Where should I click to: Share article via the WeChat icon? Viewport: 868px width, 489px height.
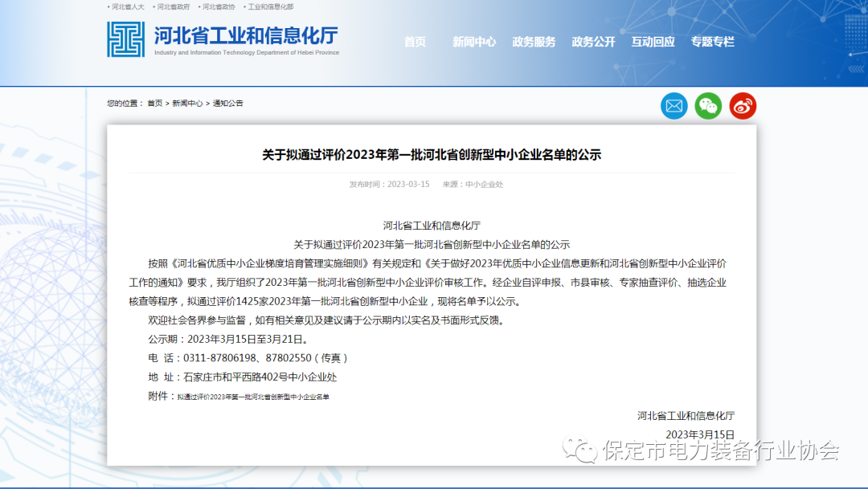tap(708, 105)
